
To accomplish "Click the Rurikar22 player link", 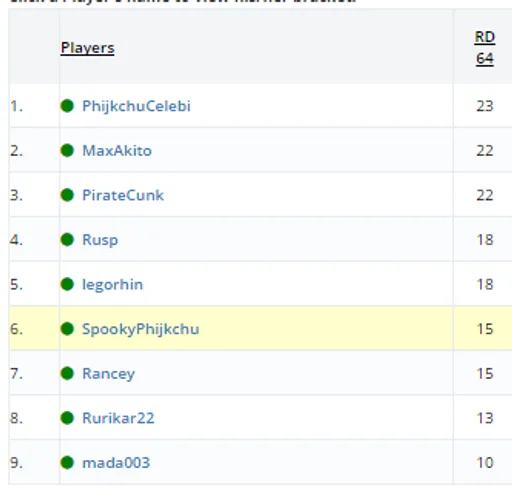I will click(118, 418).
